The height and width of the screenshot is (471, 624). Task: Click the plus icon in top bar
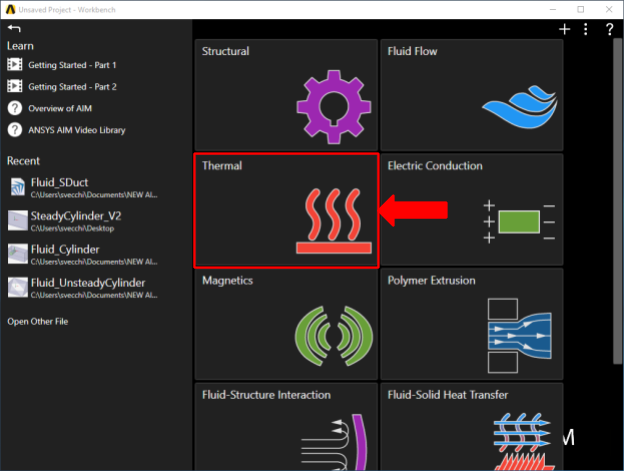click(x=564, y=29)
